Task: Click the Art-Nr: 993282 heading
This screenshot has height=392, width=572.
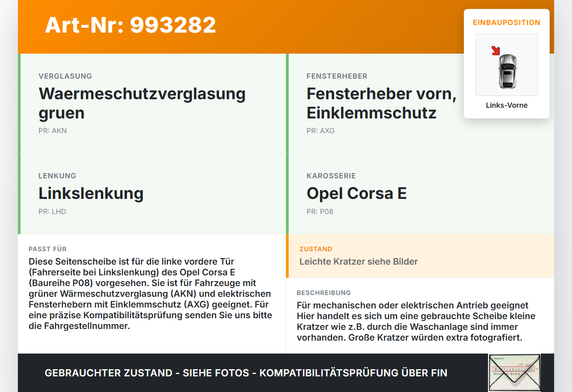Action: [130, 25]
